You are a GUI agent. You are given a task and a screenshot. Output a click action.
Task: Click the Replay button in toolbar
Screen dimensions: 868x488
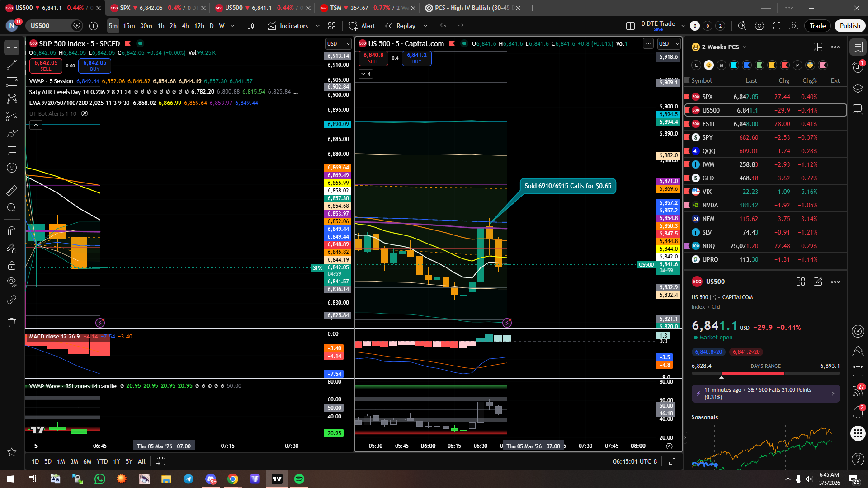(x=401, y=26)
